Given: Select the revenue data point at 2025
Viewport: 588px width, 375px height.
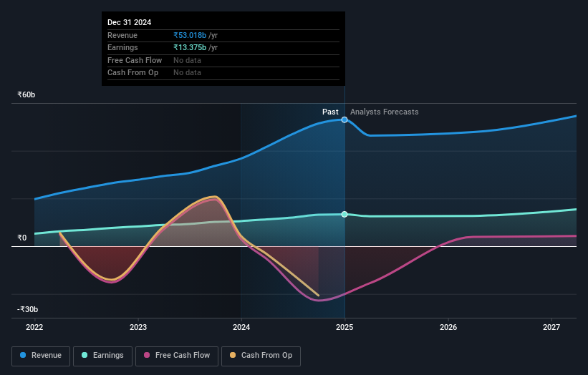Looking at the screenshot, I should (x=344, y=120).
